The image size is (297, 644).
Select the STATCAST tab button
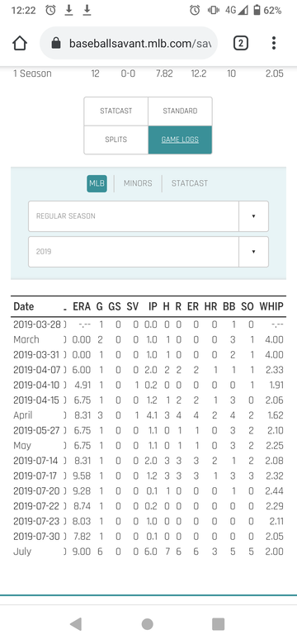(x=116, y=111)
